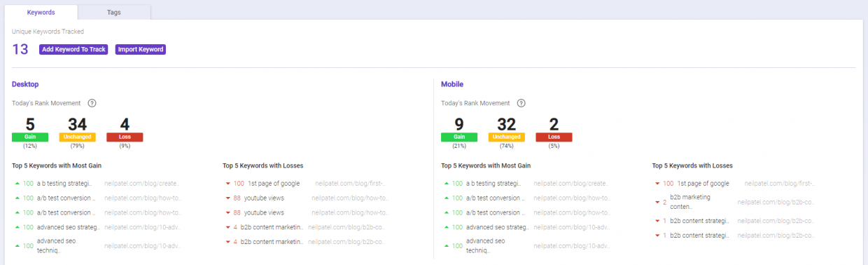Screen dimensions: 868x265
Task: Click the yellow Unchanged badge under Mobile
Action: 506,137
